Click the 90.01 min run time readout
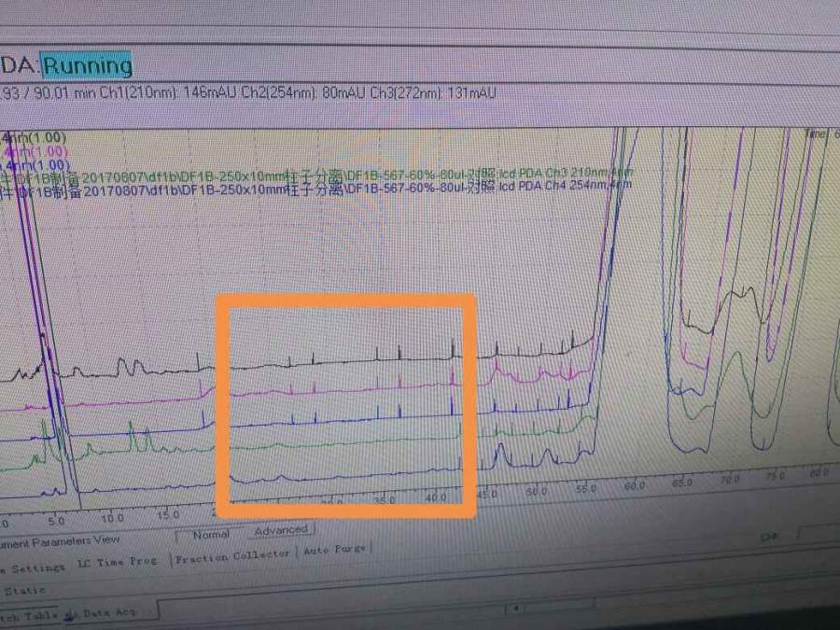The height and width of the screenshot is (630, 840). tap(64, 93)
